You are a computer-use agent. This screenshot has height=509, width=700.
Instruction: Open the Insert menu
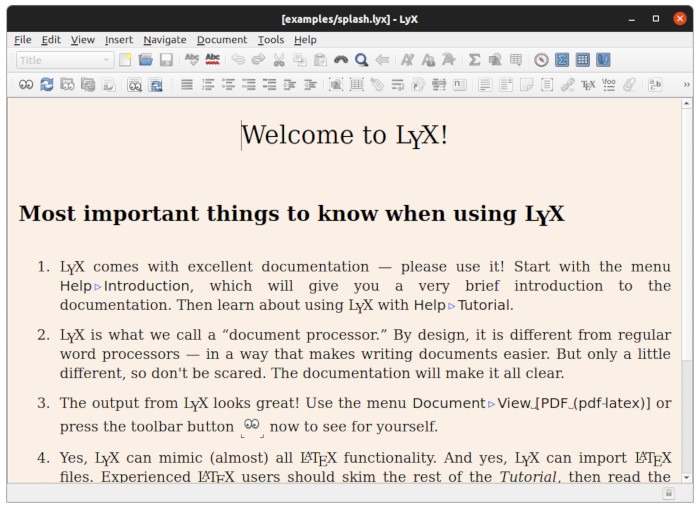[119, 40]
